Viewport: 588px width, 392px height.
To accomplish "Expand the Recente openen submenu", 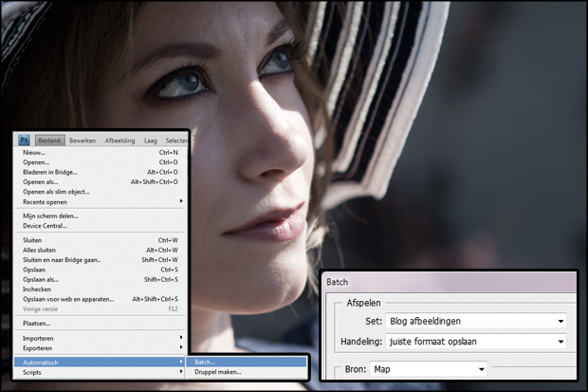I will point(47,201).
